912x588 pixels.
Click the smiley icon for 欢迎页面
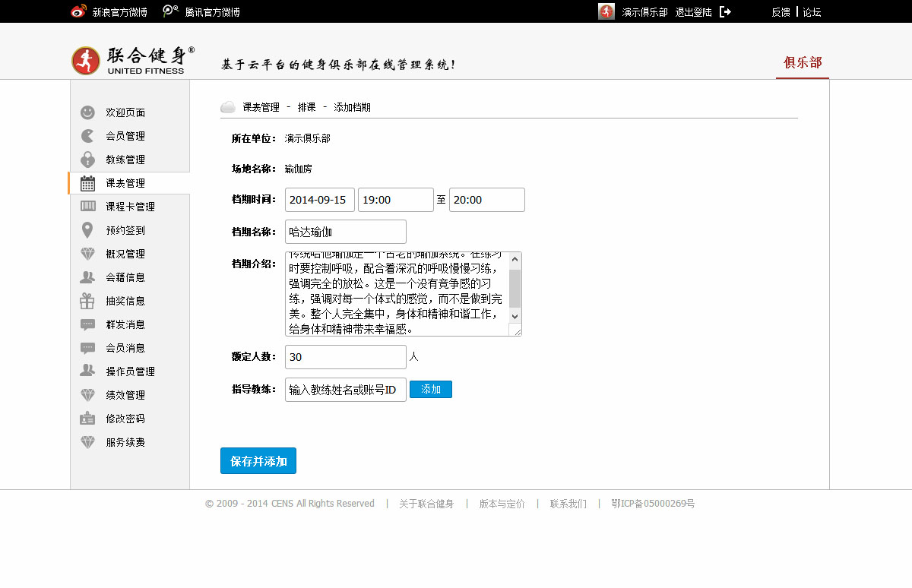pos(88,112)
